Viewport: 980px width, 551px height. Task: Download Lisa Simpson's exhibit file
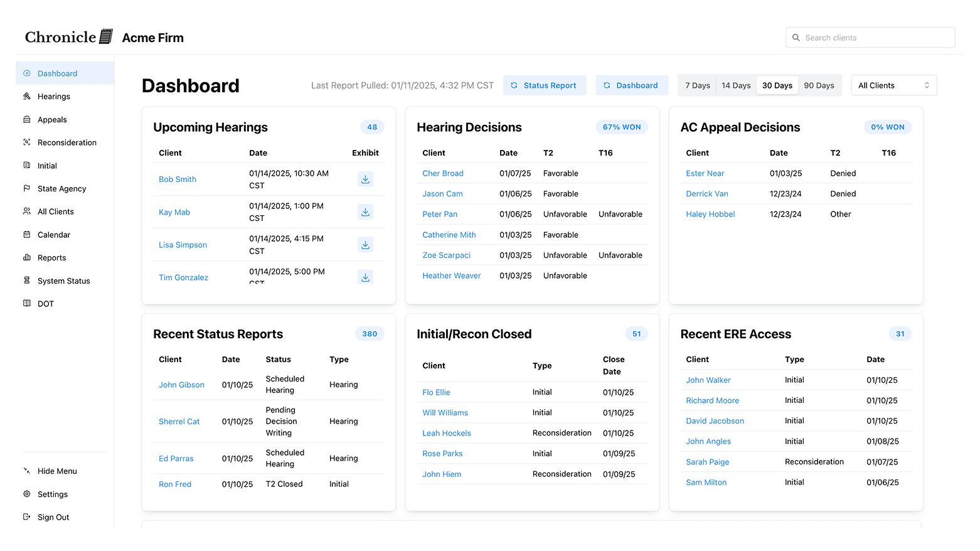(365, 244)
